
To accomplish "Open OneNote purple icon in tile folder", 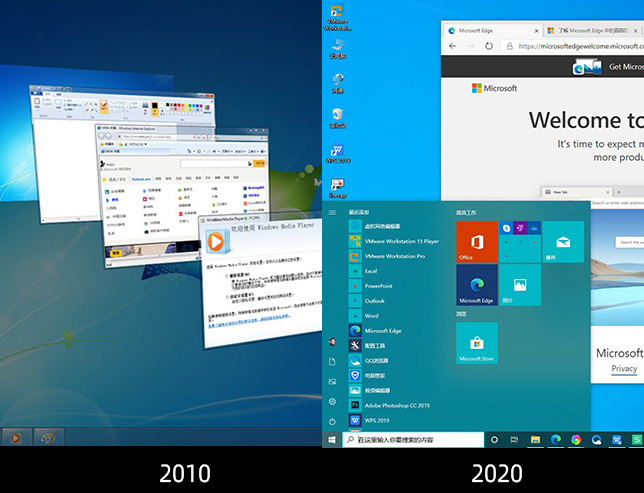I will click(x=520, y=228).
